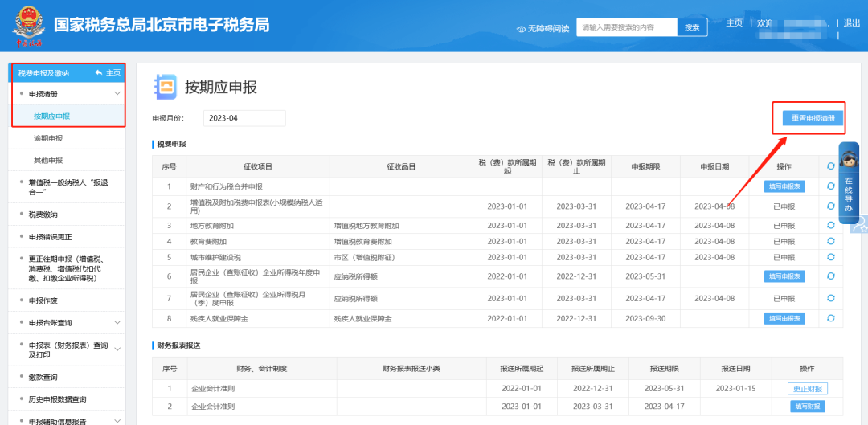This screenshot has height=425, width=868.
Task: Expand the 申报辅助信息报告 chevron
Action: tap(117, 421)
